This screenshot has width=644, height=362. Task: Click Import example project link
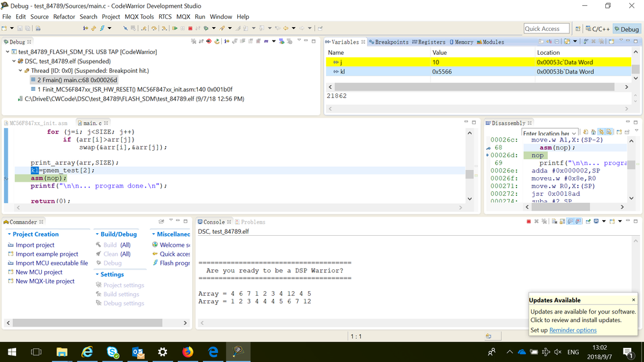pos(47,254)
